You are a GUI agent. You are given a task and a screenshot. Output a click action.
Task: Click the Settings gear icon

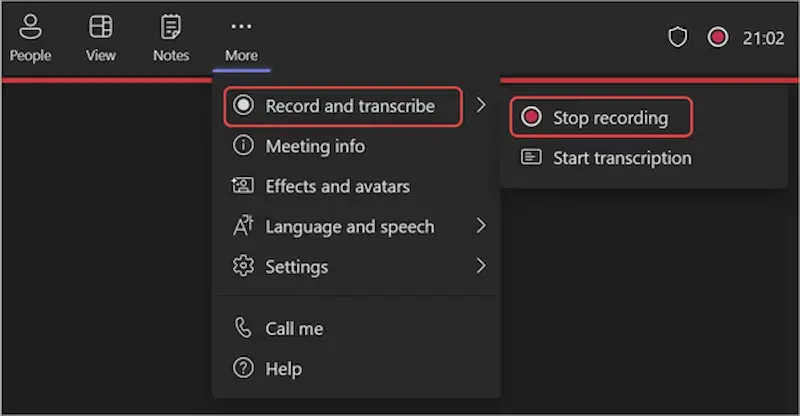click(243, 266)
